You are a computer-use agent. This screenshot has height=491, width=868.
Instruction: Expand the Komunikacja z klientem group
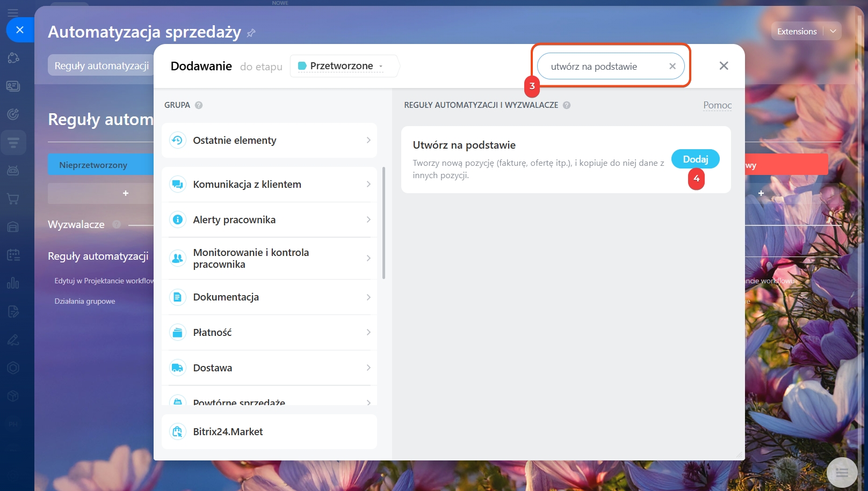[x=269, y=185]
